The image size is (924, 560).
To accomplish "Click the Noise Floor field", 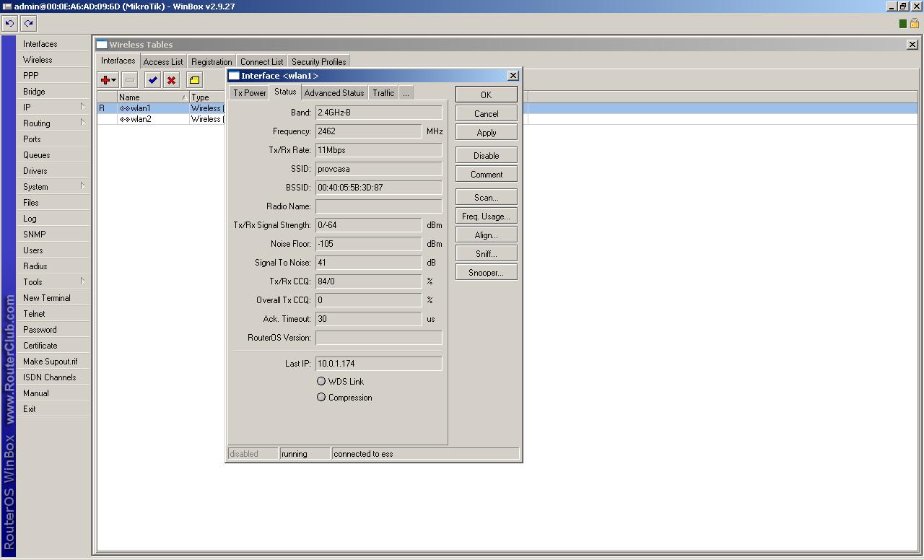I will tap(369, 244).
